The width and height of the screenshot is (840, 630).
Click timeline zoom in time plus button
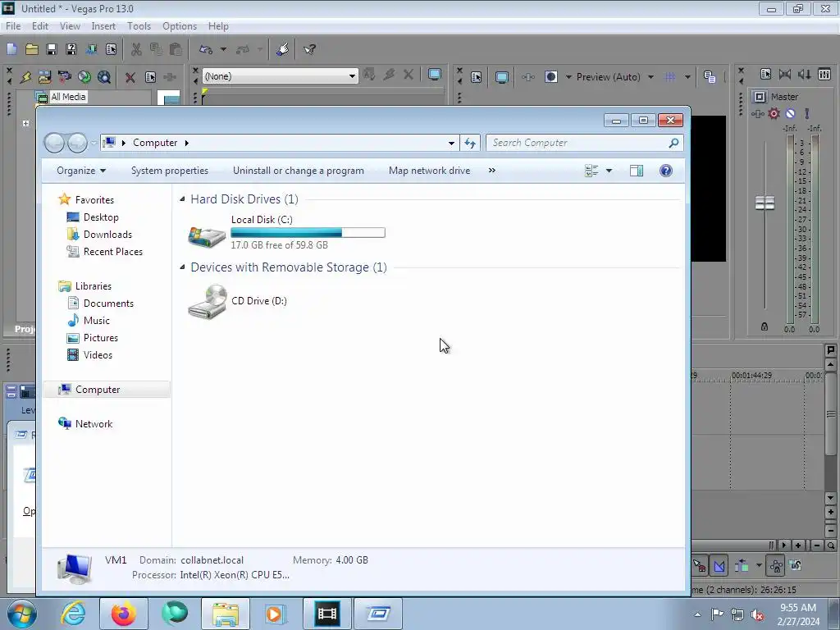798,546
